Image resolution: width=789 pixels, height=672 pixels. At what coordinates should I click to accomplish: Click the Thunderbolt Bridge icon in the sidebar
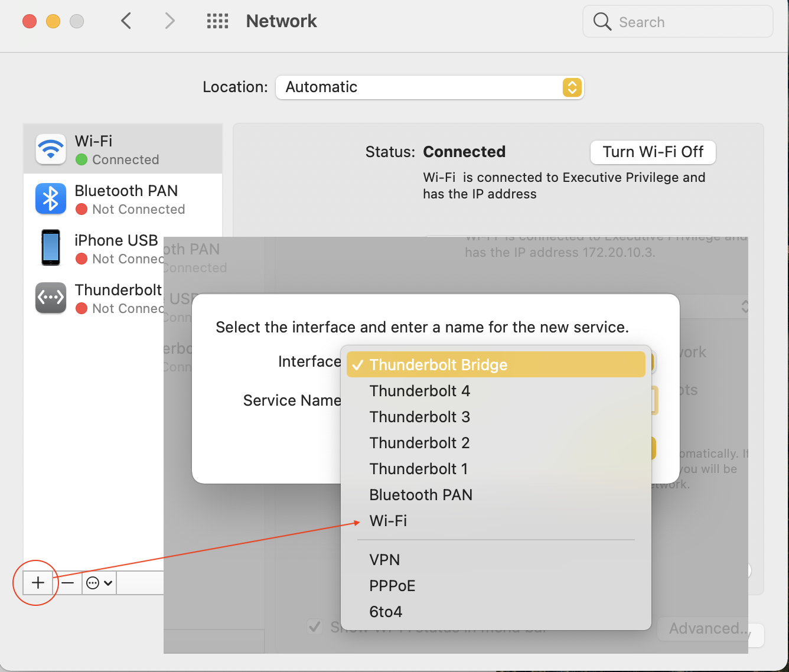coord(51,298)
